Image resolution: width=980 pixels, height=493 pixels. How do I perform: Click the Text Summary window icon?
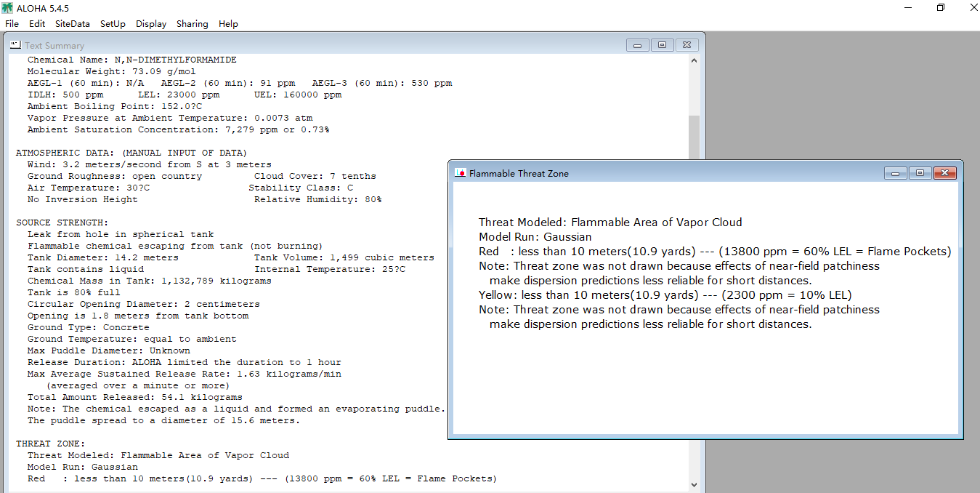click(15, 45)
